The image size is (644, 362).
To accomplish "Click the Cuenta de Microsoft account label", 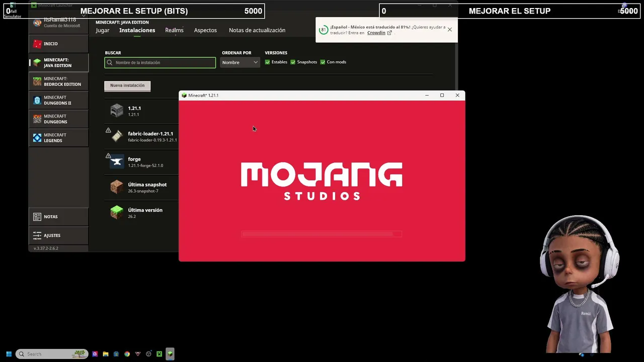I will pos(62,26).
